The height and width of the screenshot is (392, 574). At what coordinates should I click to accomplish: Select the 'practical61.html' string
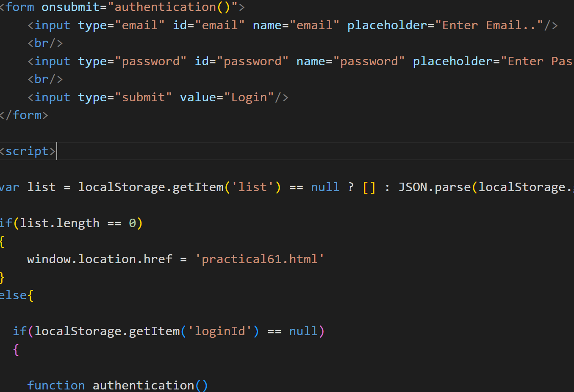pos(259,259)
